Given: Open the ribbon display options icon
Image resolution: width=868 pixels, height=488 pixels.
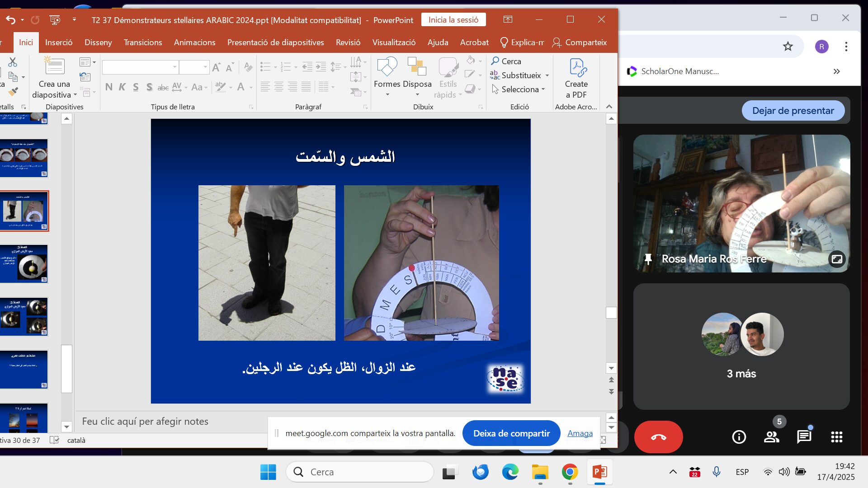Looking at the screenshot, I should [x=508, y=19].
